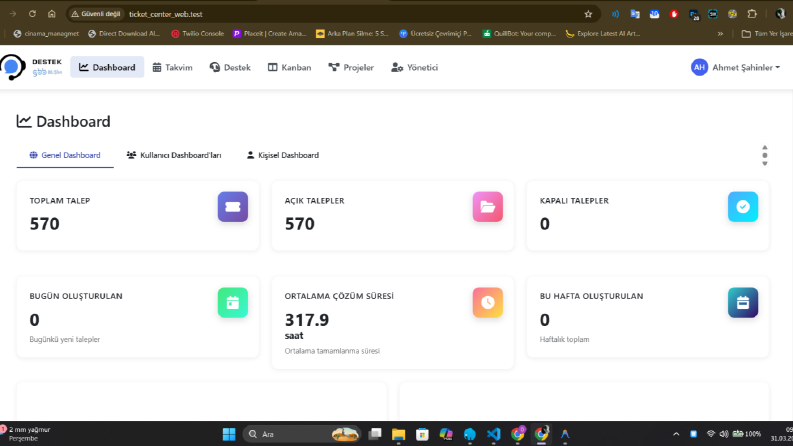Click the purple ticket icon in Toplam Talep card
Image resolution: width=793 pixels, height=446 pixels.
233,206
